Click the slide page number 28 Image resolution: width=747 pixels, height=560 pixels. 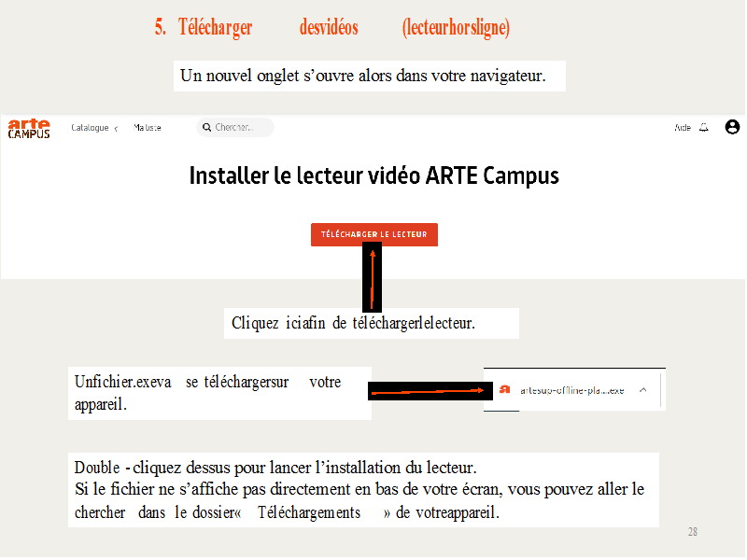click(x=692, y=531)
